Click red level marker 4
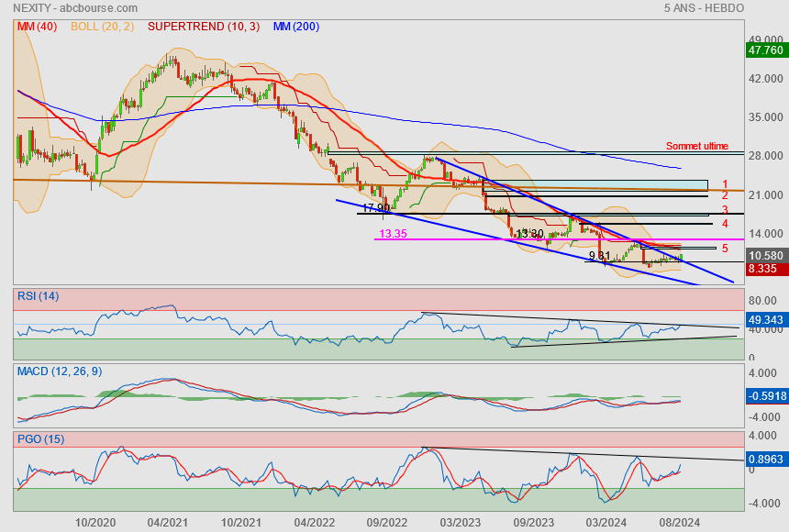The height and width of the screenshot is (532, 789). (725, 224)
